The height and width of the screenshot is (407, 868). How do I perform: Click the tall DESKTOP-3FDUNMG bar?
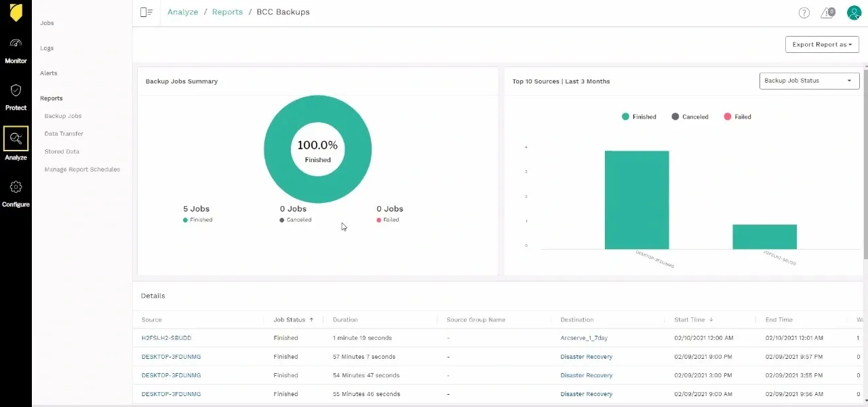(x=637, y=200)
